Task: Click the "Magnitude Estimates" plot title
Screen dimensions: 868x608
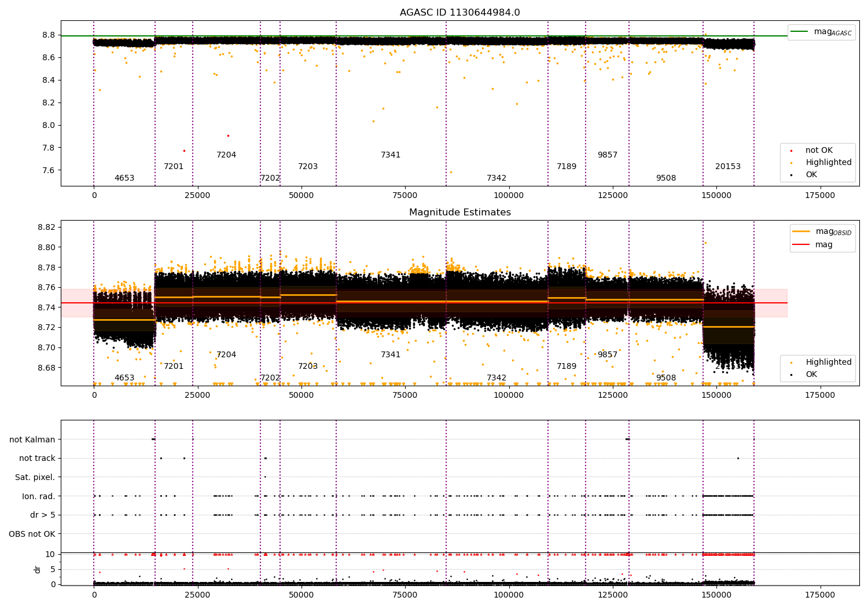Action: coord(459,213)
